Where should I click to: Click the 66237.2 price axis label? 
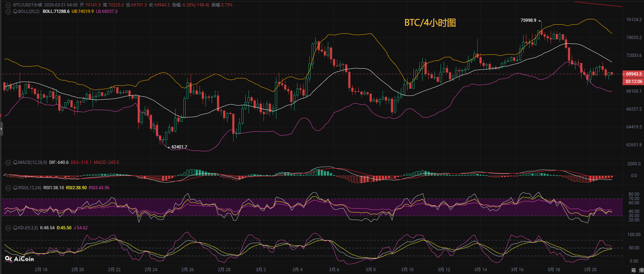pyautogui.click(x=634, y=109)
